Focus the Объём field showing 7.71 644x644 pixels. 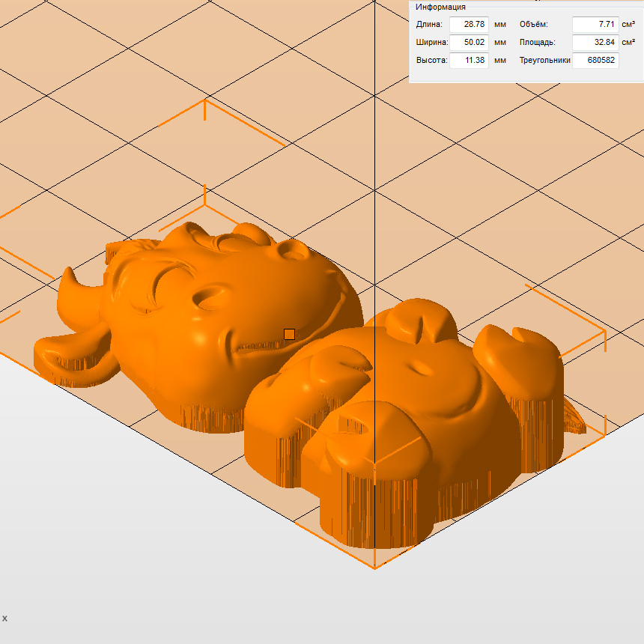point(595,25)
